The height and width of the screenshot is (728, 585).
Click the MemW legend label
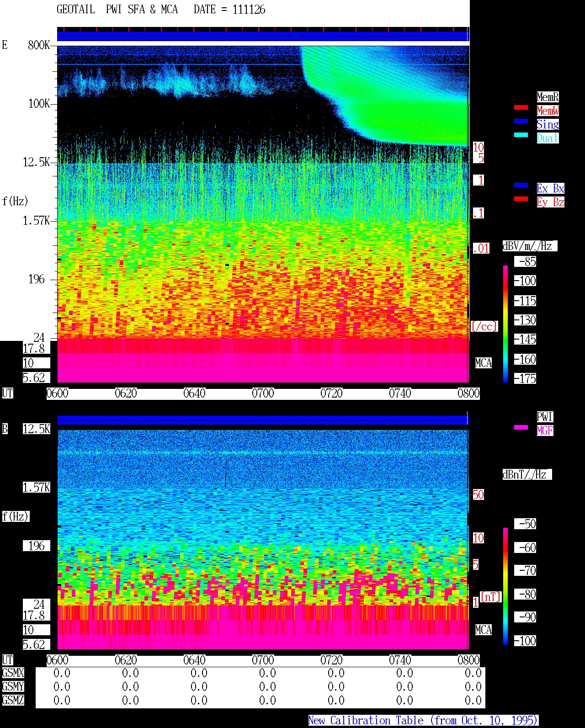(x=548, y=111)
